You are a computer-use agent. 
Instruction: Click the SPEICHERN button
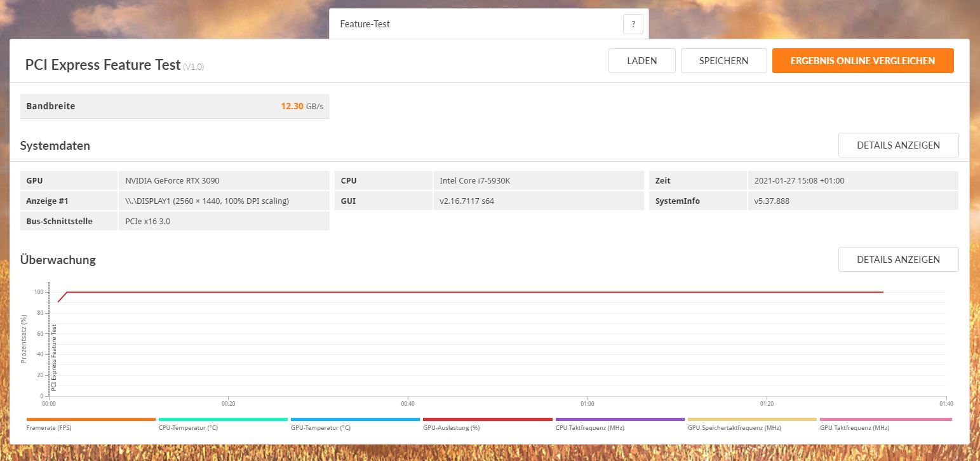(x=723, y=60)
